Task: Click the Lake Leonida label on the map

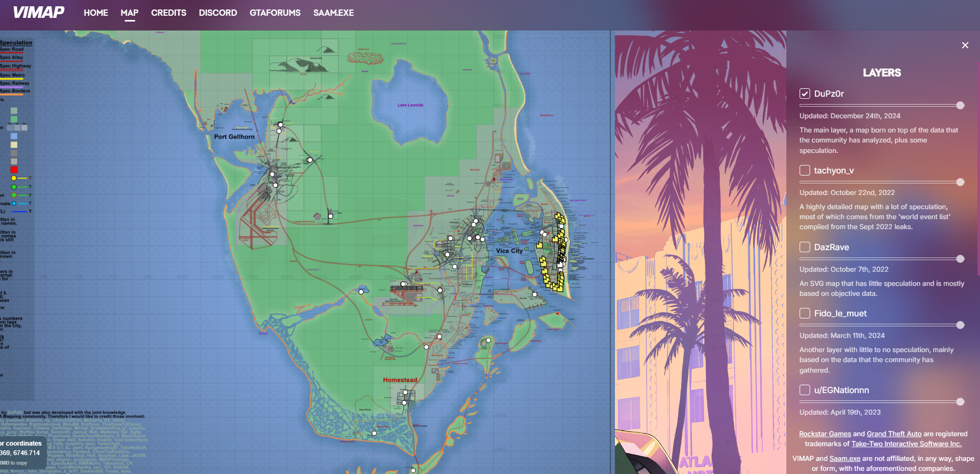Action: pyautogui.click(x=410, y=105)
